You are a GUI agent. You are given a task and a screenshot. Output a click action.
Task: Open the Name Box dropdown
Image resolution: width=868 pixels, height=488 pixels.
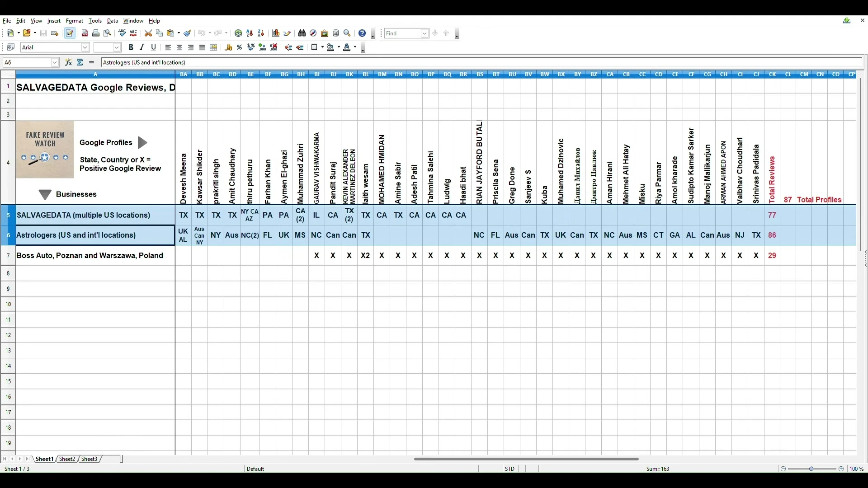55,63
